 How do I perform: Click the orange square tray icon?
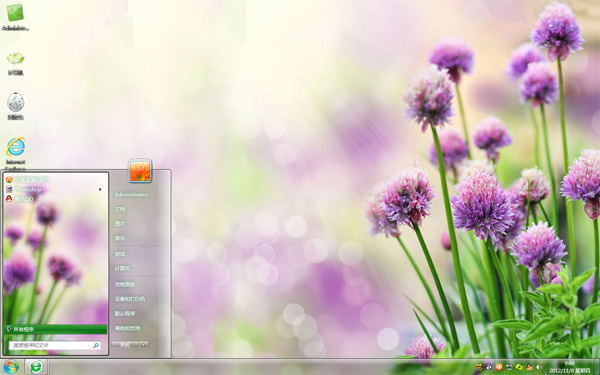coord(499,367)
